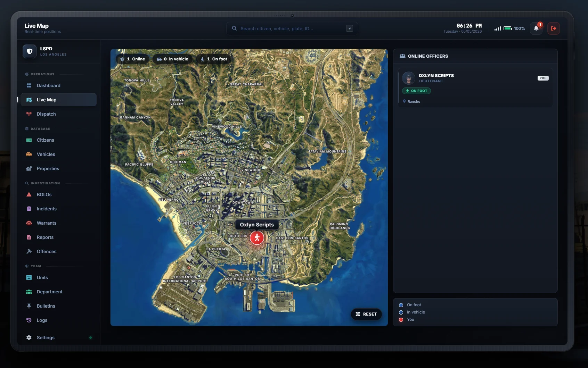Click the enter key hint in search

click(350, 28)
